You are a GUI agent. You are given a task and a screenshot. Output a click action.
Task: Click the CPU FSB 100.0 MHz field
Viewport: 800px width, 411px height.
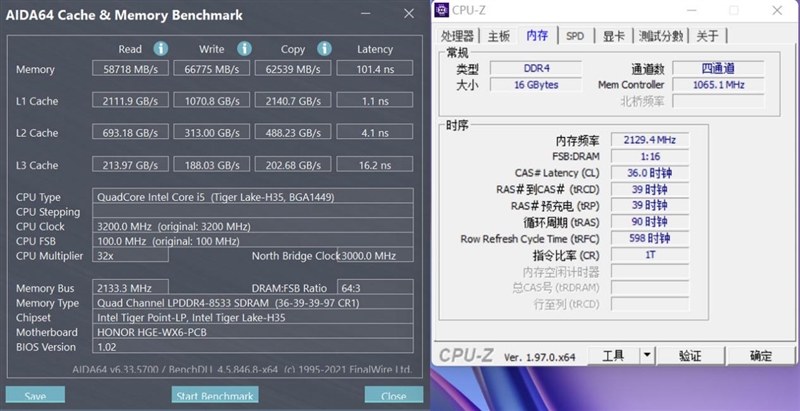(x=253, y=240)
